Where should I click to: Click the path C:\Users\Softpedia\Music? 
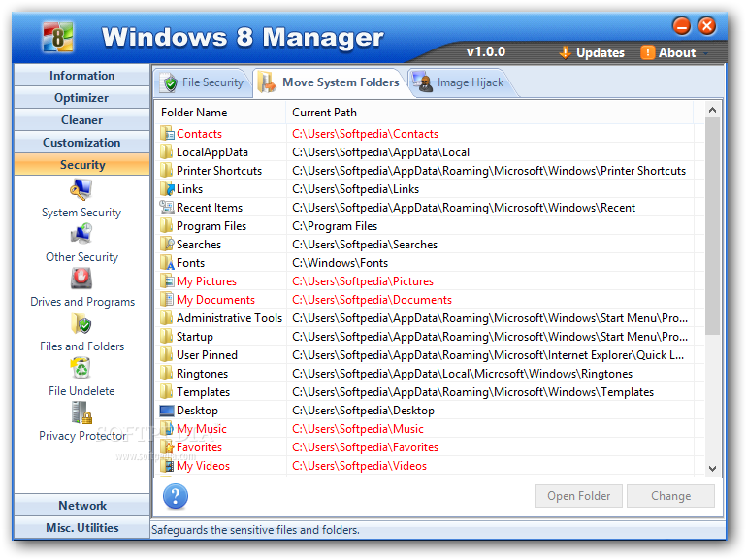click(358, 428)
